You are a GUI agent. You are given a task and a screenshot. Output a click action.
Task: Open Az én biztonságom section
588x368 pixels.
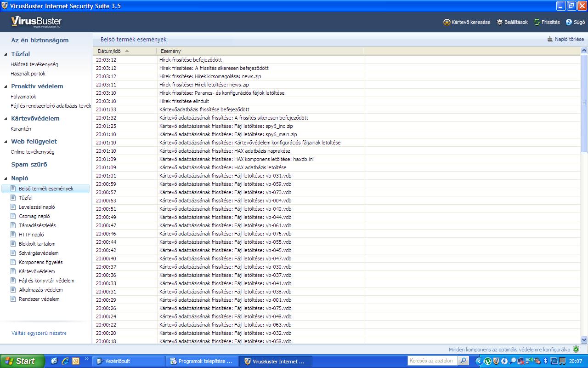coord(40,40)
